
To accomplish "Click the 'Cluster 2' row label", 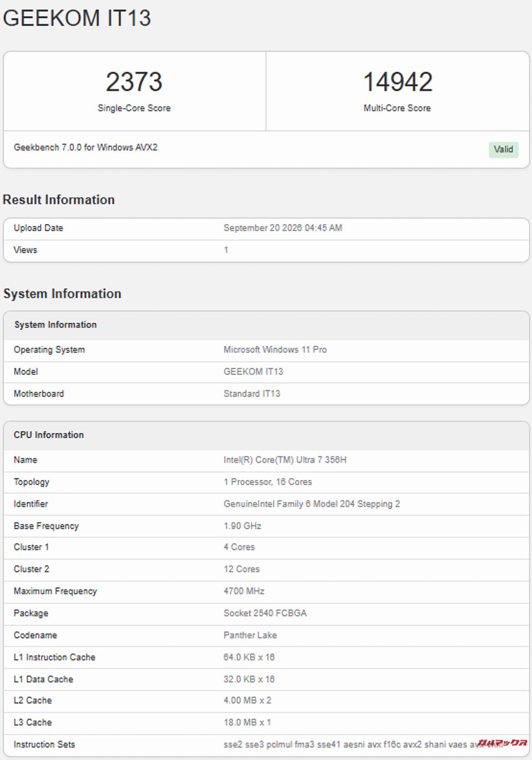I will tap(31, 569).
